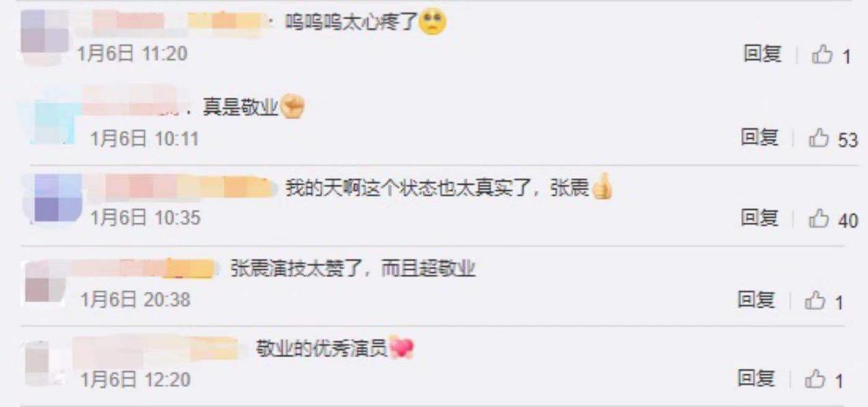Open avatar of the 10:11 commenter
This screenshot has width=868, height=407.
(51, 116)
